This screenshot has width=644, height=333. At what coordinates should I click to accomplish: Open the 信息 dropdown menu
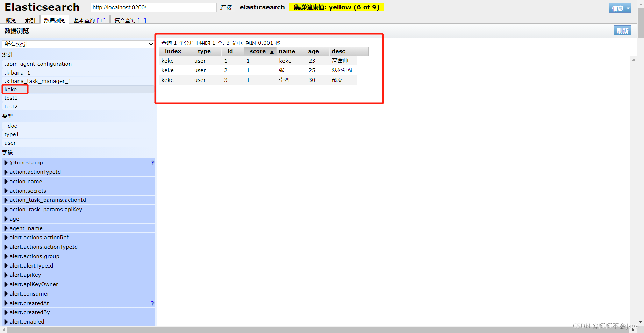(x=620, y=8)
